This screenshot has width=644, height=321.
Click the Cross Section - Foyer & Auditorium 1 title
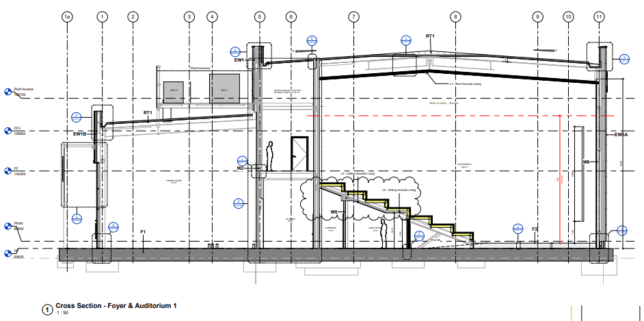tap(116, 305)
